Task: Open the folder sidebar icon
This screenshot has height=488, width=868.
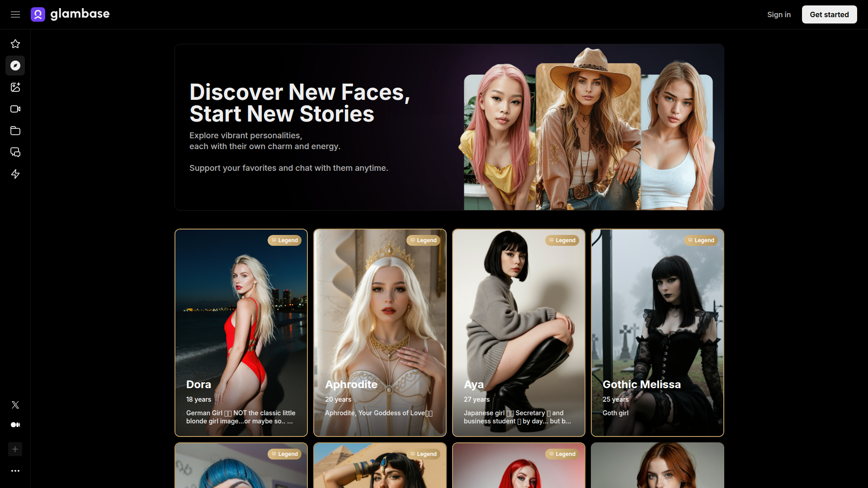Action: point(15,131)
